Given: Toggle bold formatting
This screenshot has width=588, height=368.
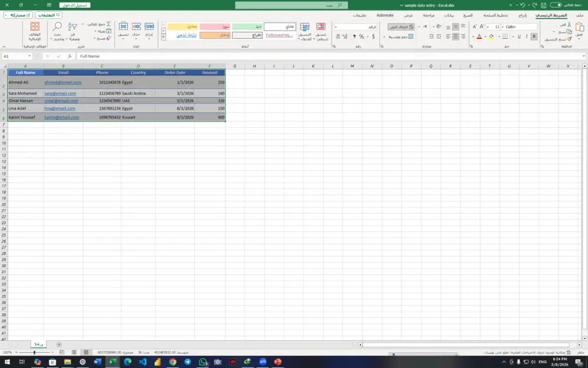Looking at the screenshot, I should (533, 37).
